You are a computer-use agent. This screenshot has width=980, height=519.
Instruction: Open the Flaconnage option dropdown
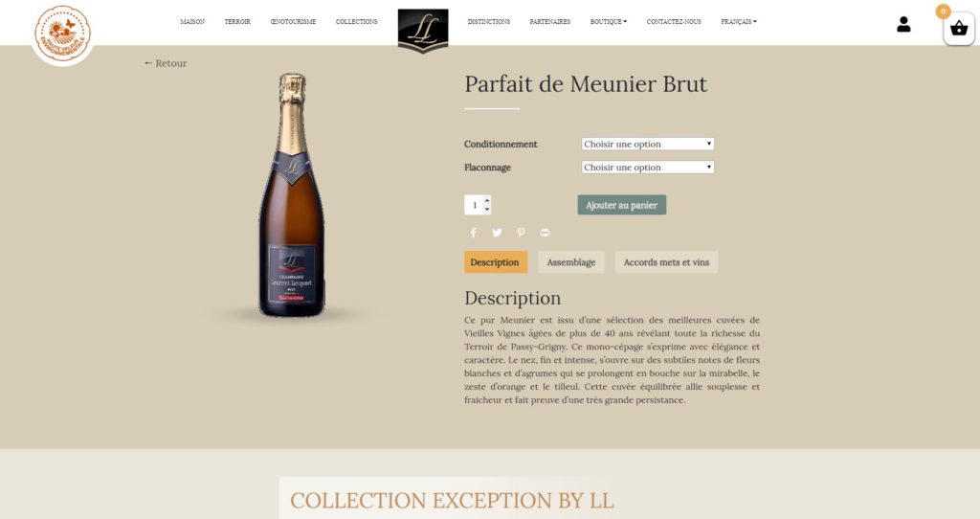(x=648, y=167)
